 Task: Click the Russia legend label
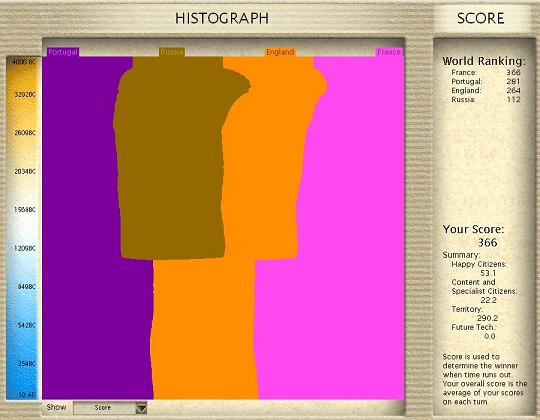pyautogui.click(x=172, y=52)
